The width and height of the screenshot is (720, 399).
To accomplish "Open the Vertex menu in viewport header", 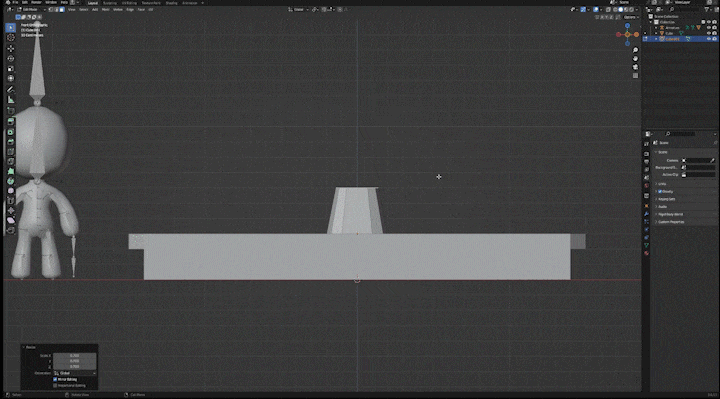I will [118, 9].
